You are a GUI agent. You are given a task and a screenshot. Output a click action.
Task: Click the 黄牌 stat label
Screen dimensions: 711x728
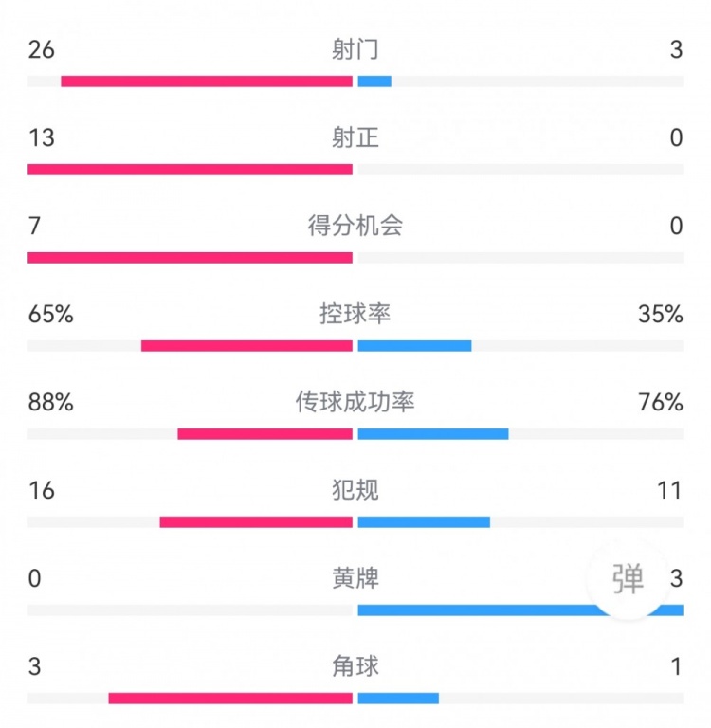(355, 578)
